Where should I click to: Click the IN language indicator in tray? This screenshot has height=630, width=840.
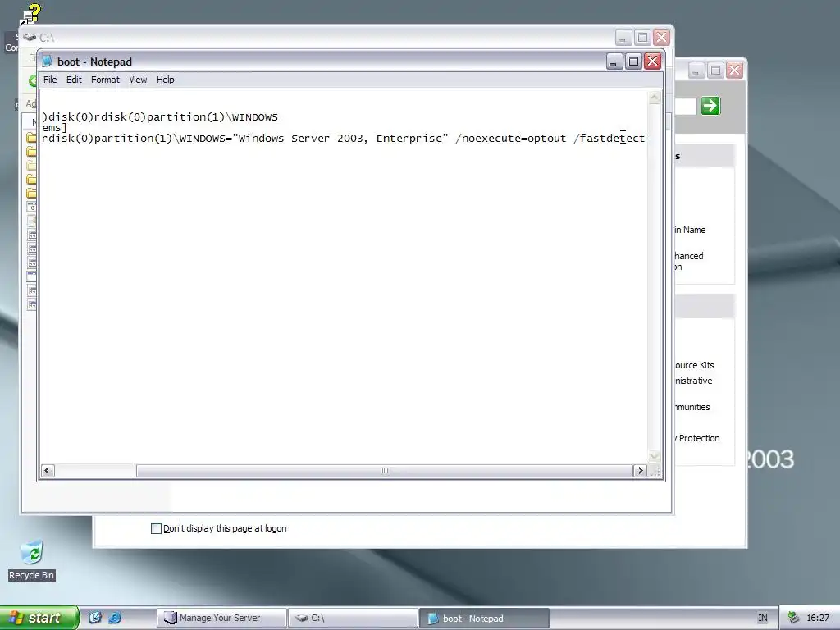point(762,618)
